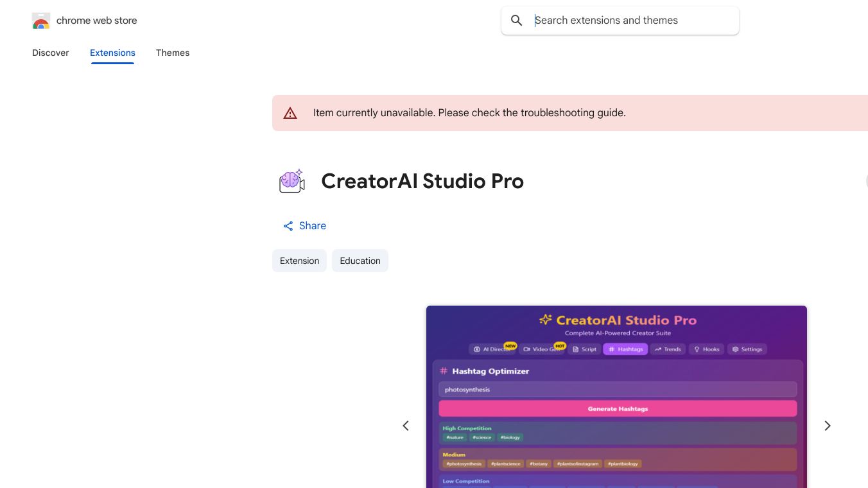Click the CreatorAI Studio Pro brain icon
This screenshot has width=868, height=488.
[291, 181]
